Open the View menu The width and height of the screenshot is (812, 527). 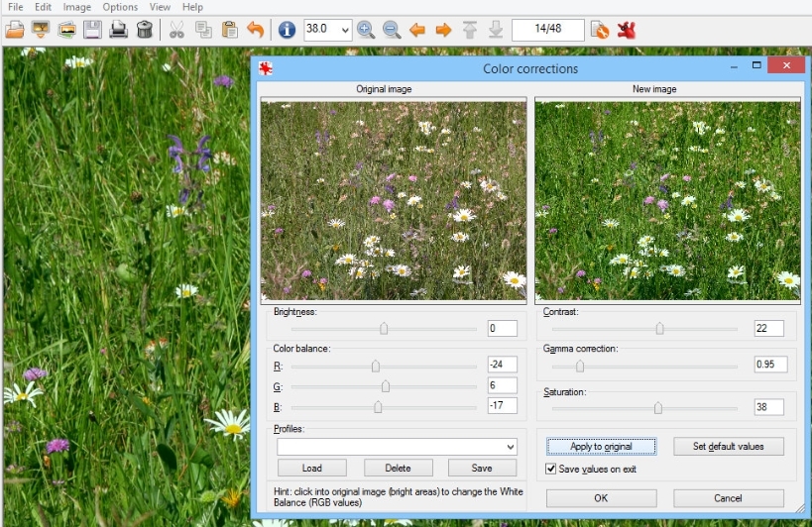coord(160,7)
